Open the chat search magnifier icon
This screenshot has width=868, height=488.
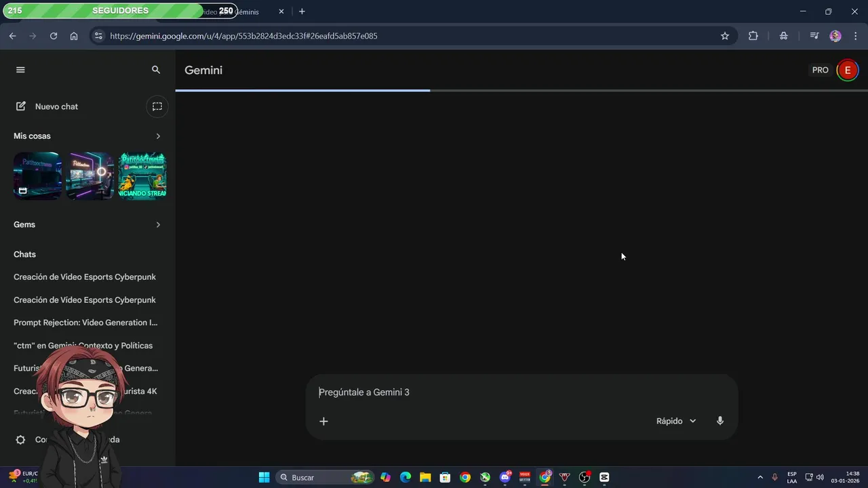click(x=156, y=70)
